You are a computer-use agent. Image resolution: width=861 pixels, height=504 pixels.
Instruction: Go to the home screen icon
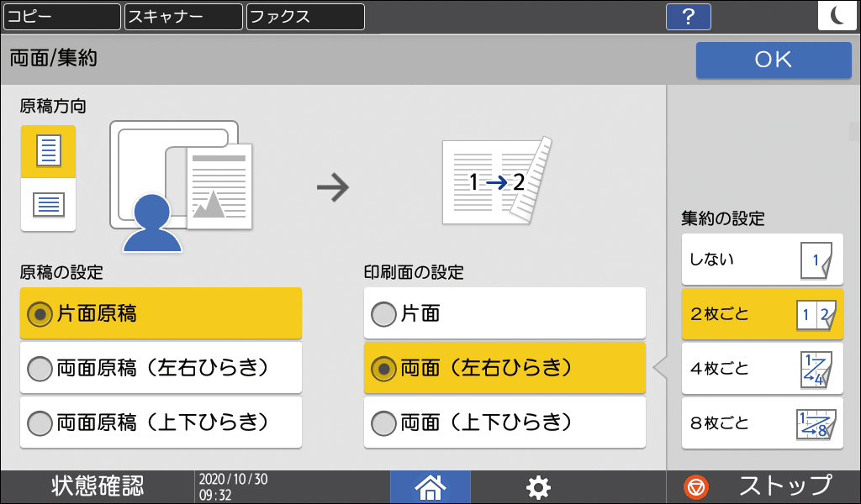pos(430,486)
